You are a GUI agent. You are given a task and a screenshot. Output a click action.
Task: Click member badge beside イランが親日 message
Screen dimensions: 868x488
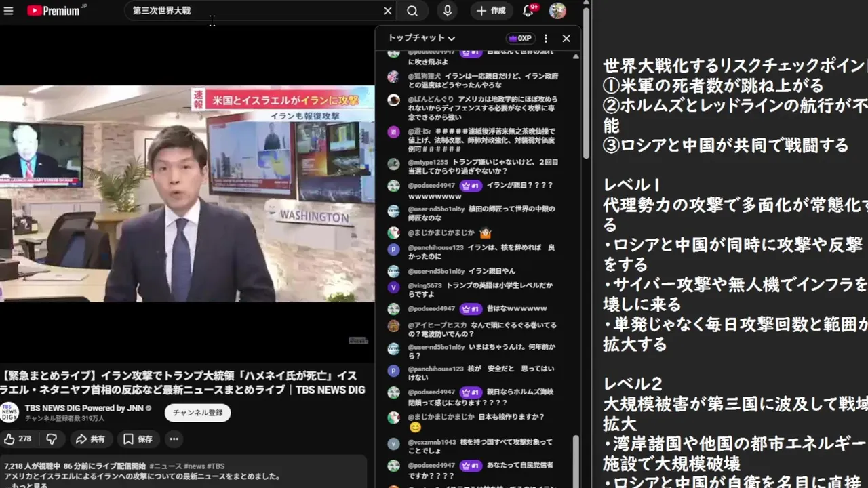[471, 186]
